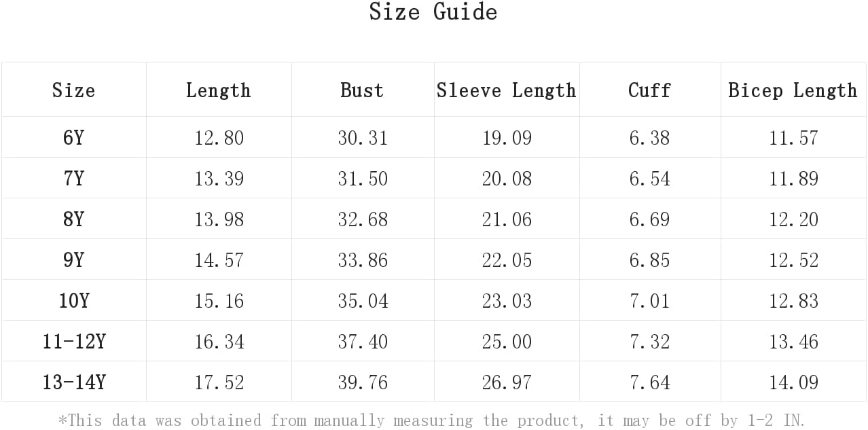Click the 12.80 length value for 6Y
Screen dimensions: 868x430
219,138
